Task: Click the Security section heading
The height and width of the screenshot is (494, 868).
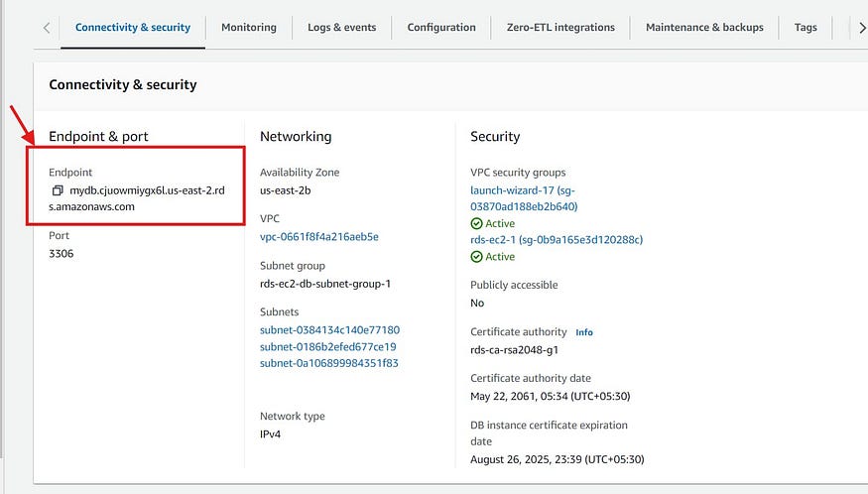Action: pos(495,136)
